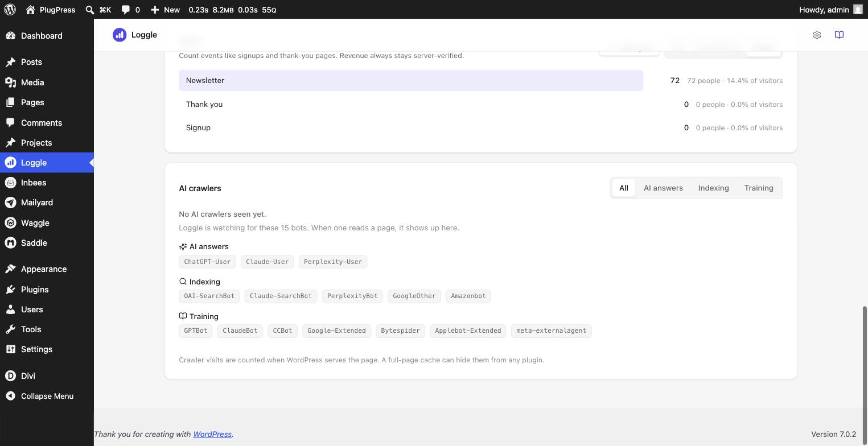This screenshot has width=868, height=446.
Task: Click the PlugPress site name link
Action: click(57, 10)
